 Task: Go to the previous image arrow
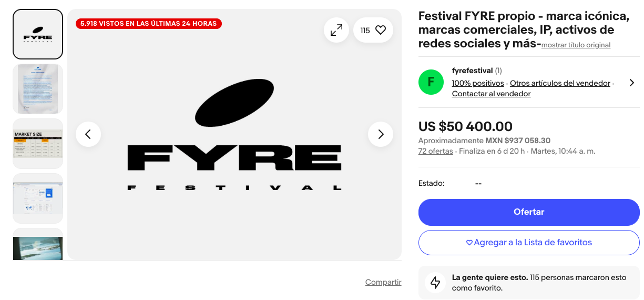coord(88,134)
